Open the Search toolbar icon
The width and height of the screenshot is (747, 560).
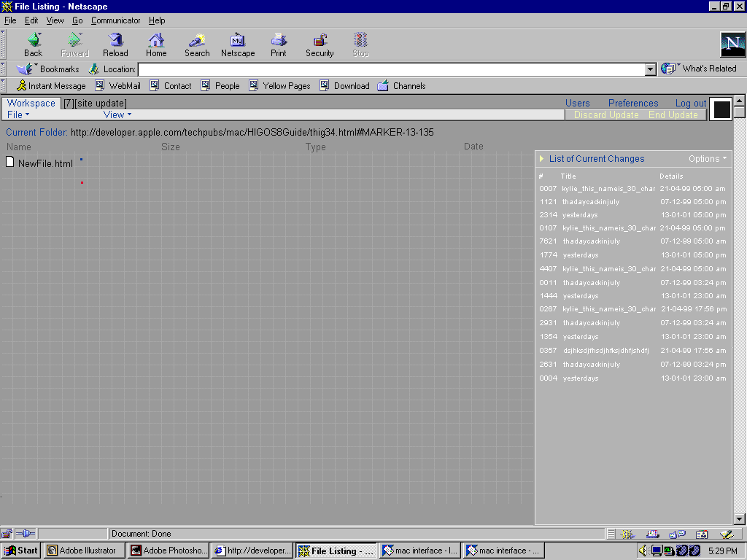(x=196, y=41)
